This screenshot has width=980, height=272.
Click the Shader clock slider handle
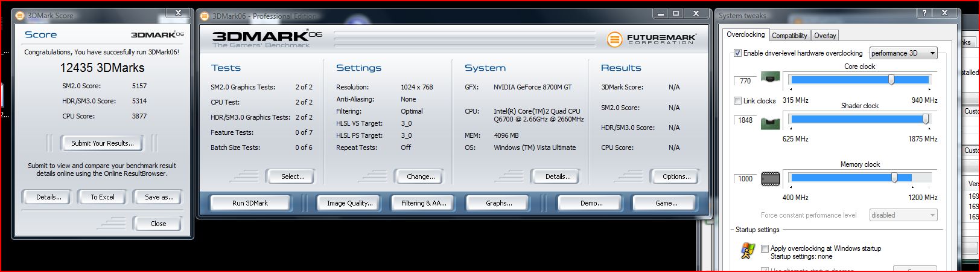926,120
